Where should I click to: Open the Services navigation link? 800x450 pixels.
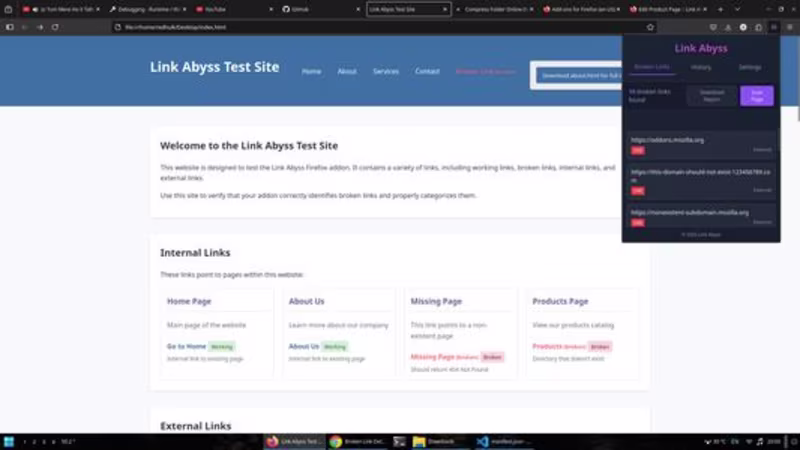(386, 71)
